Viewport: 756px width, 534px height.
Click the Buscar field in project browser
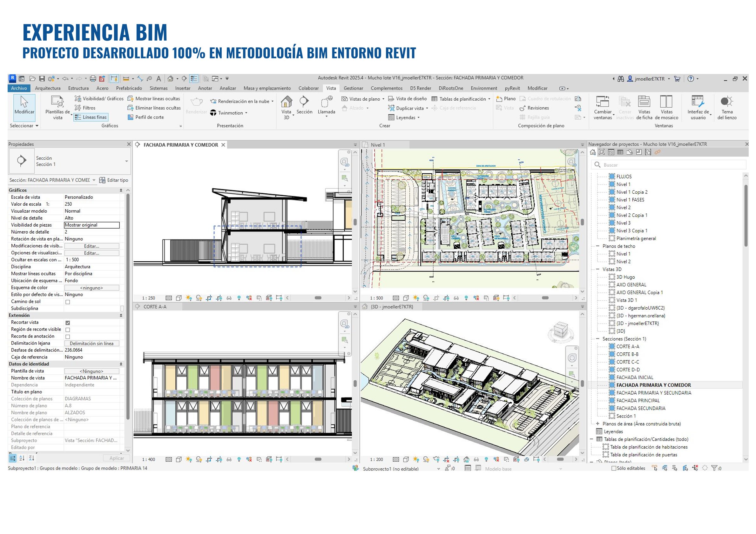[x=668, y=165]
